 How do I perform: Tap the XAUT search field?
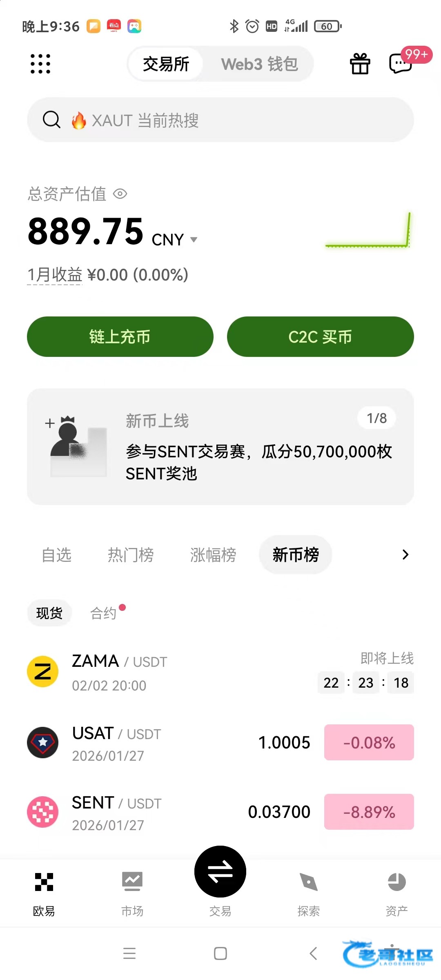coord(220,120)
